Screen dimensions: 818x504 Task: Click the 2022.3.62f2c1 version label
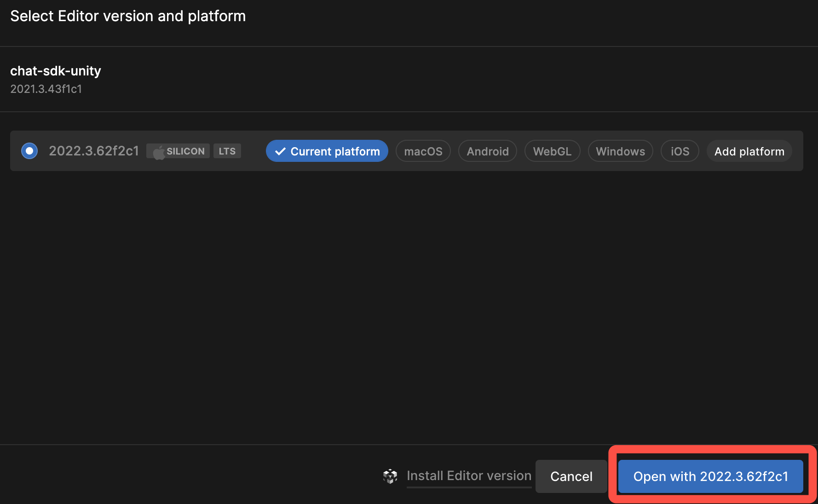[94, 151]
